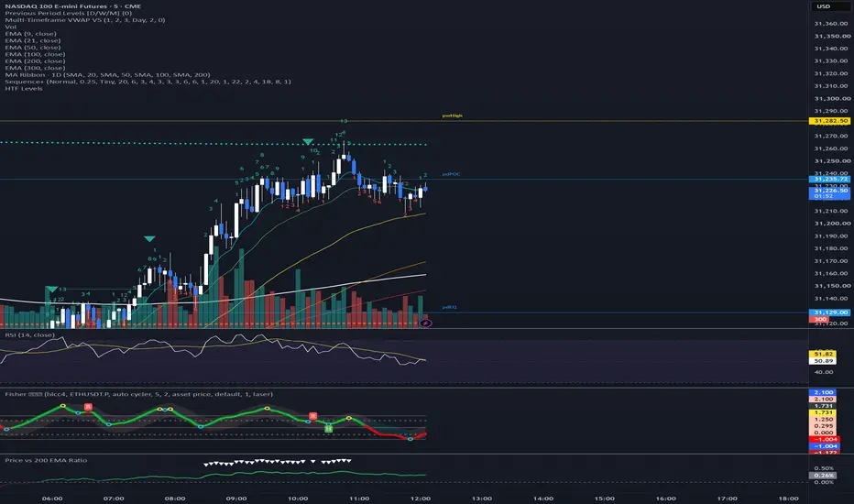Click the red -1.004 Fisher value label
The height and width of the screenshot is (504, 854).
click(x=824, y=439)
